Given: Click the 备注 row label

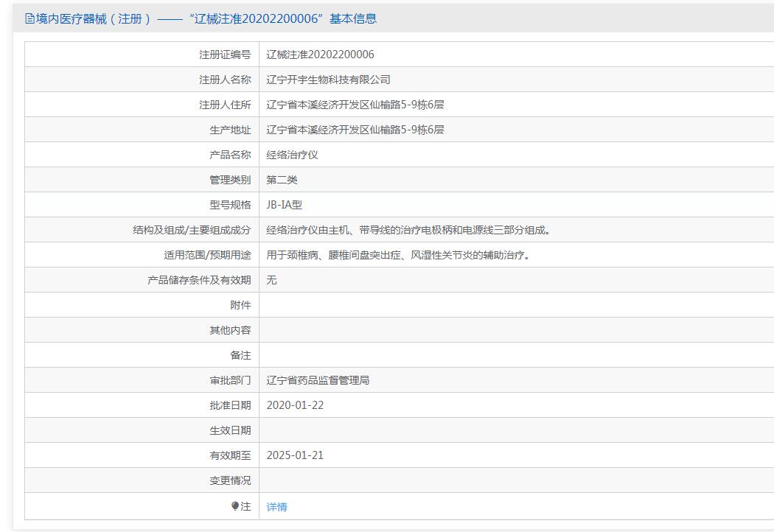Looking at the screenshot, I should pos(240,355).
